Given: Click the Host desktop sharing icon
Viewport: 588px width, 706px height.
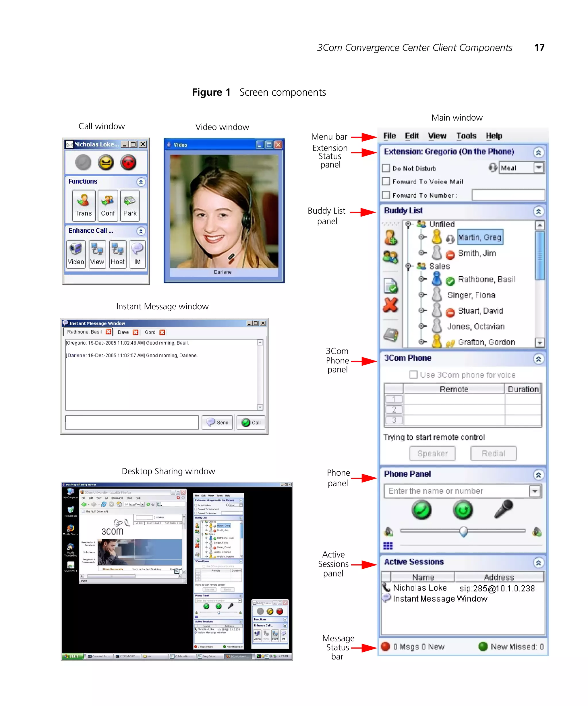Looking at the screenshot, I should coord(118,254).
